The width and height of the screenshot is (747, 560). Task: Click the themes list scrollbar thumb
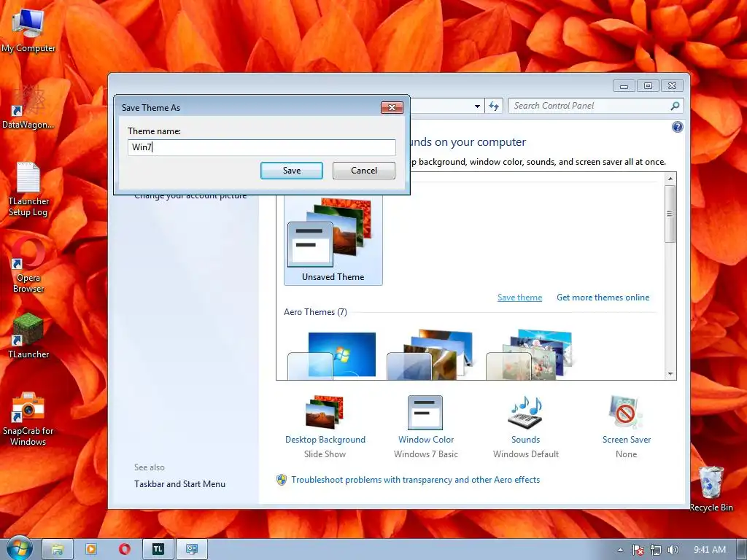coord(670,214)
